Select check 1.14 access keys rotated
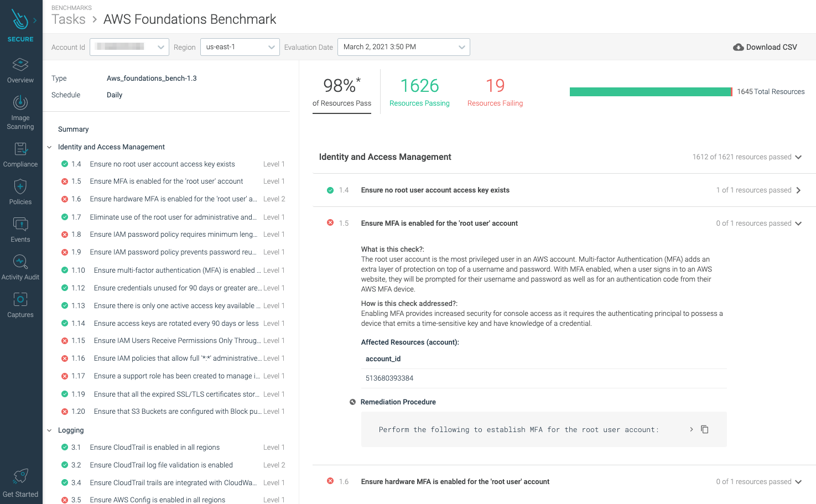The height and width of the screenshot is (504, 816). (173, 324)
